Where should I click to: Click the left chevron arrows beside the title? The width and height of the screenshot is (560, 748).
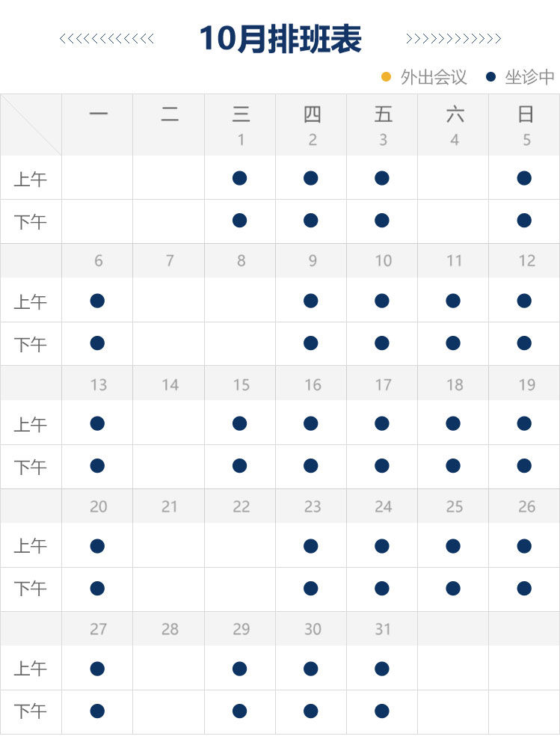click(107, 39)
